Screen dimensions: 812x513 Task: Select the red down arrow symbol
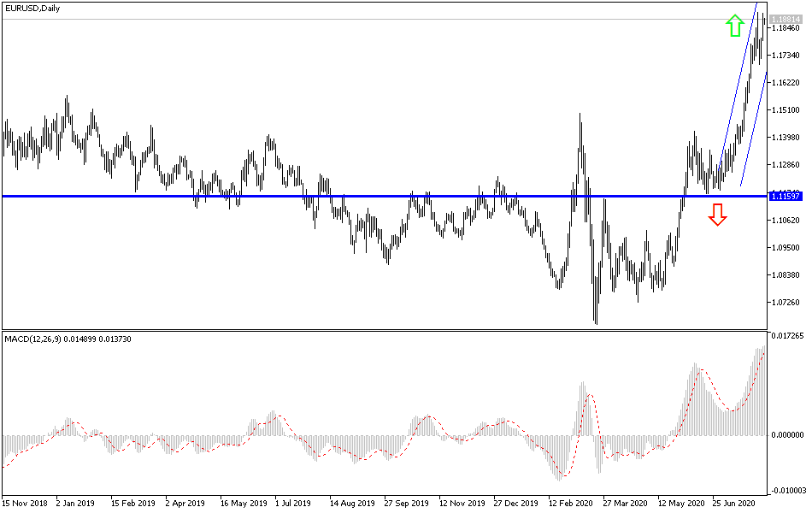click(717, 215)
